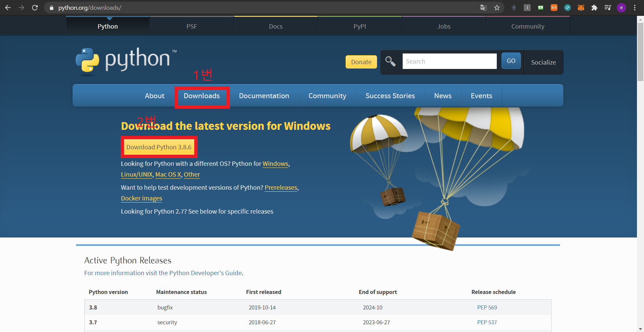
Task: Click the gray square extension icon
Action: coord(527,7)
